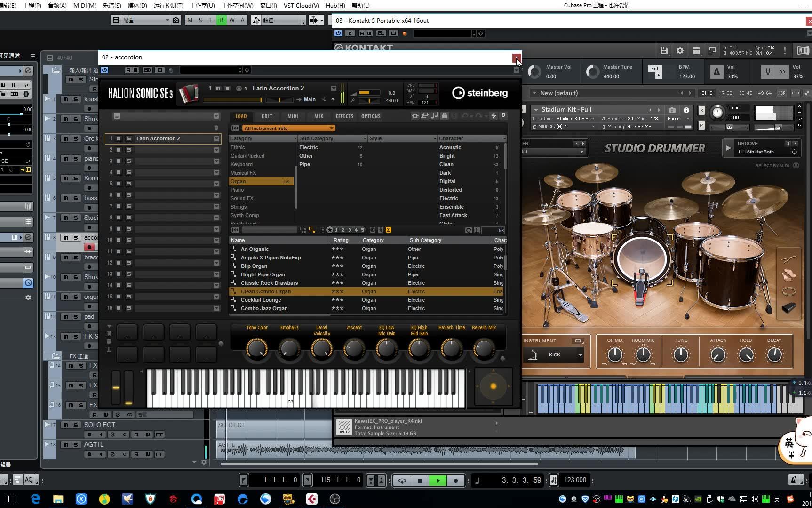Open New (default) multi preset dropdown
Image resolution: width=812 pixels, height=508 pixels.
tap(535, 93)
